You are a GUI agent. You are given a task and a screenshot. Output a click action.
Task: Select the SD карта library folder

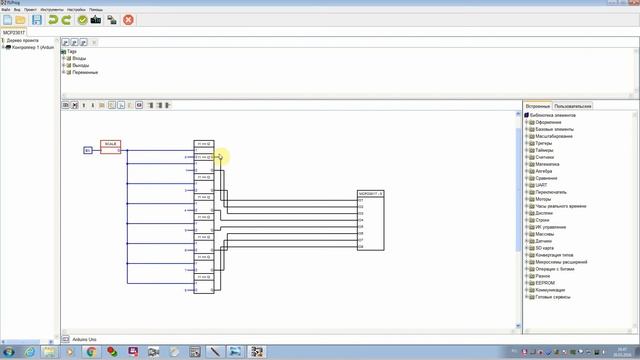coord(544,248)
